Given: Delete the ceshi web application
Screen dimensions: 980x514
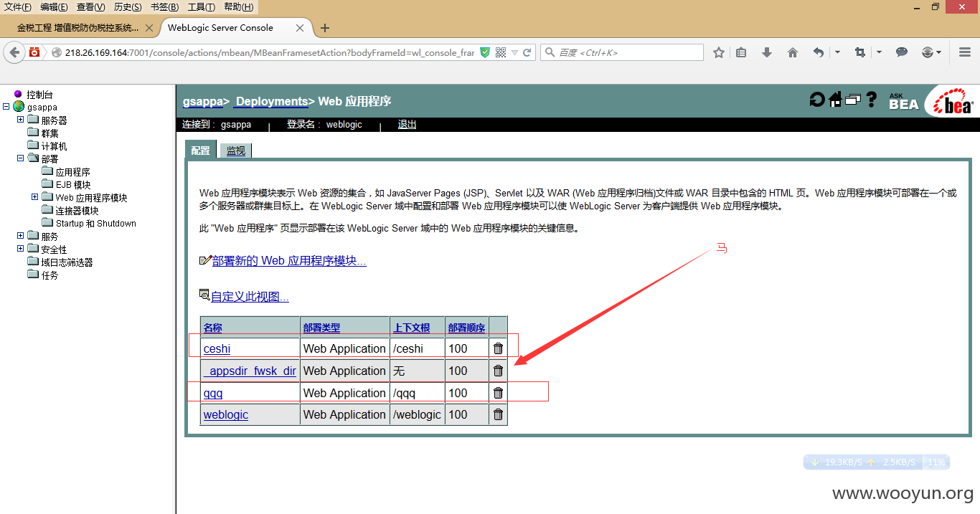Looking at the screenshot, I should pyautogui.click(x=498, y=348).
